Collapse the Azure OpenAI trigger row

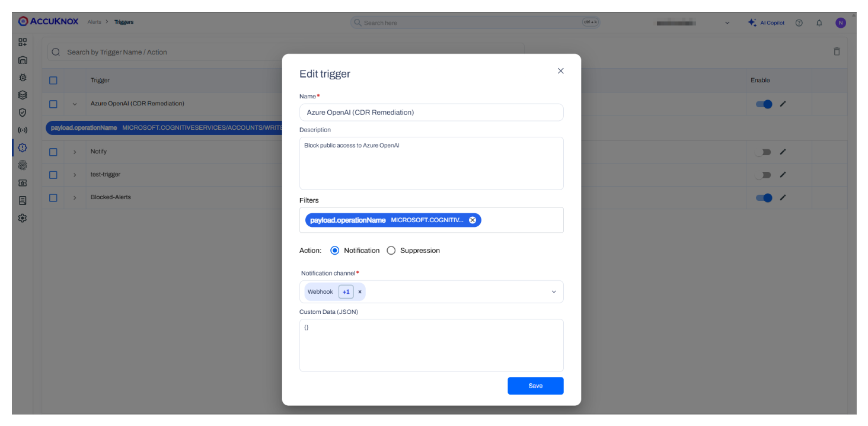tap(75, 104)
